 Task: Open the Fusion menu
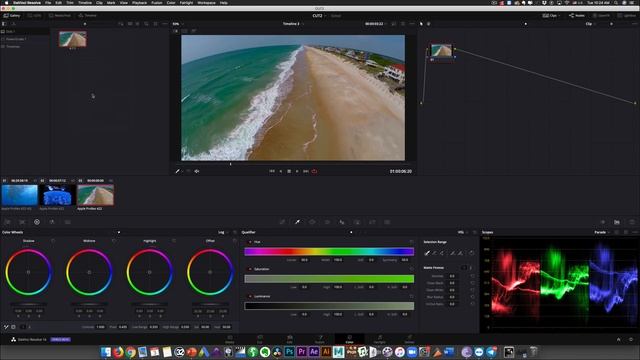[x=157, y=2]
